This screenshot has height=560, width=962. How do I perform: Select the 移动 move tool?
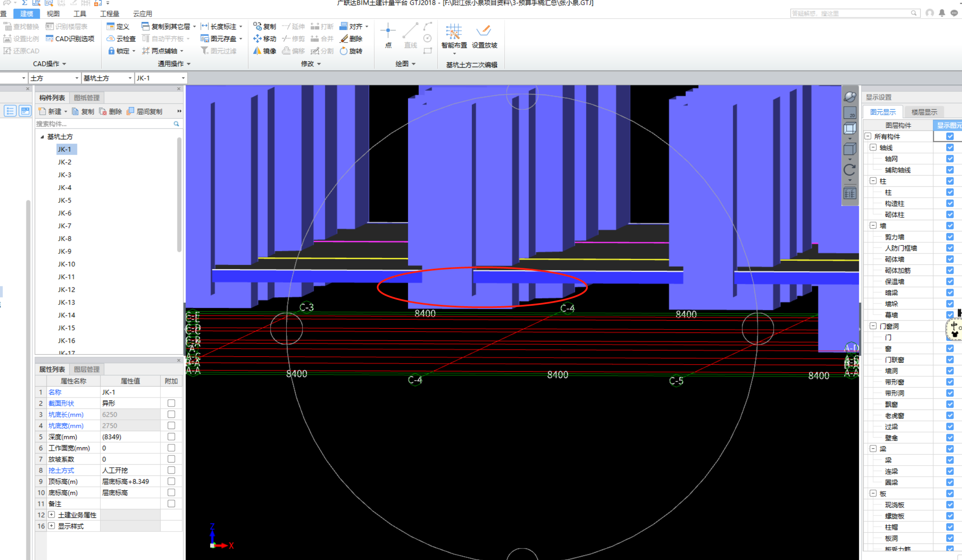pyautogui.click(x=265, y=39)
